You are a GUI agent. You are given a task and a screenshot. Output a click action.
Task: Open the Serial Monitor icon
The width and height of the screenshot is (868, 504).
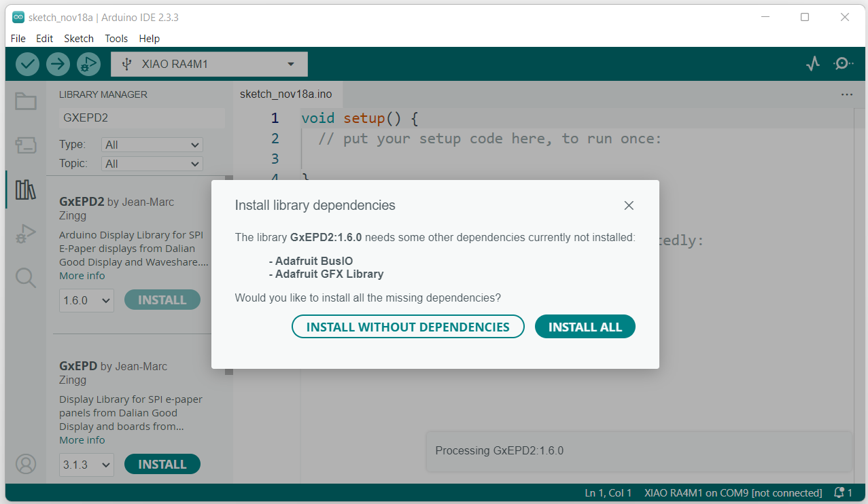coord(844,64)
